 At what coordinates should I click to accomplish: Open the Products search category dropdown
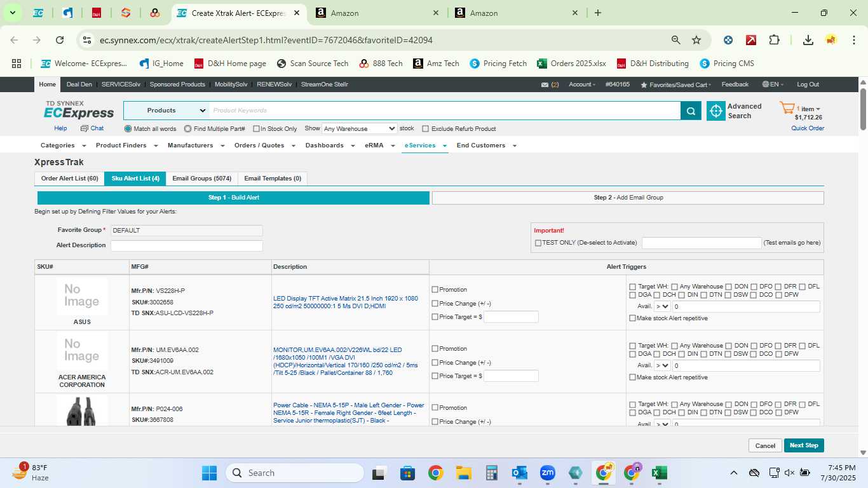166,111
